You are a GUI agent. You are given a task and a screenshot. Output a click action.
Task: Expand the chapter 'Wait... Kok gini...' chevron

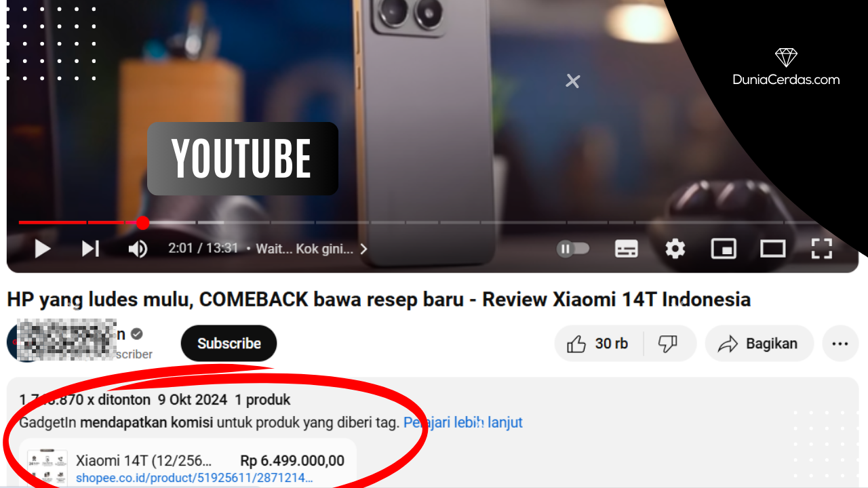tap(363, 249)
